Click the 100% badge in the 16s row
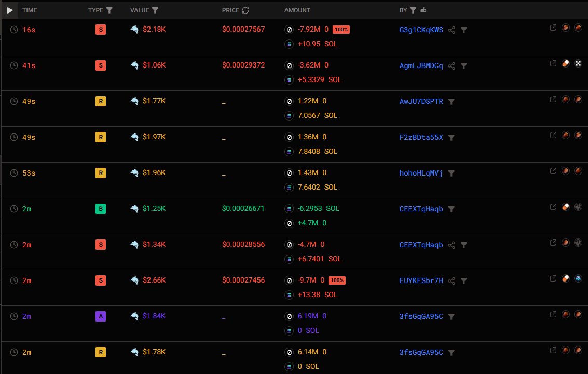This screenshot has width=588, height=374. click(x=341, y=29)
